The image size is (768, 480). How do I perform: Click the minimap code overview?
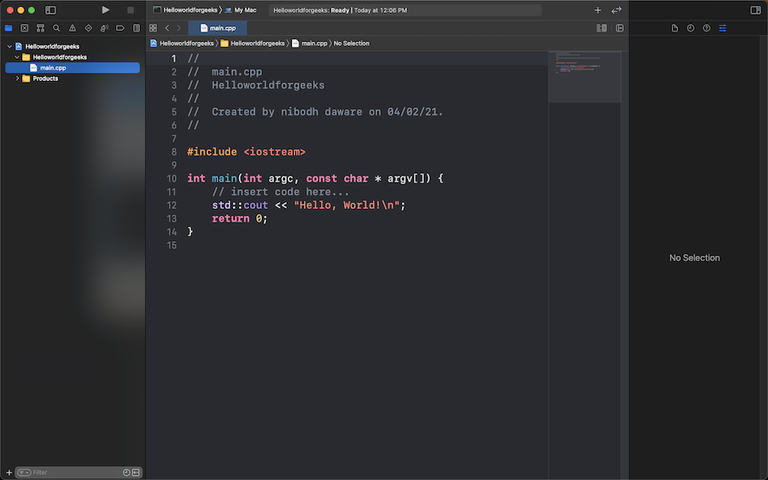point(585,76)
